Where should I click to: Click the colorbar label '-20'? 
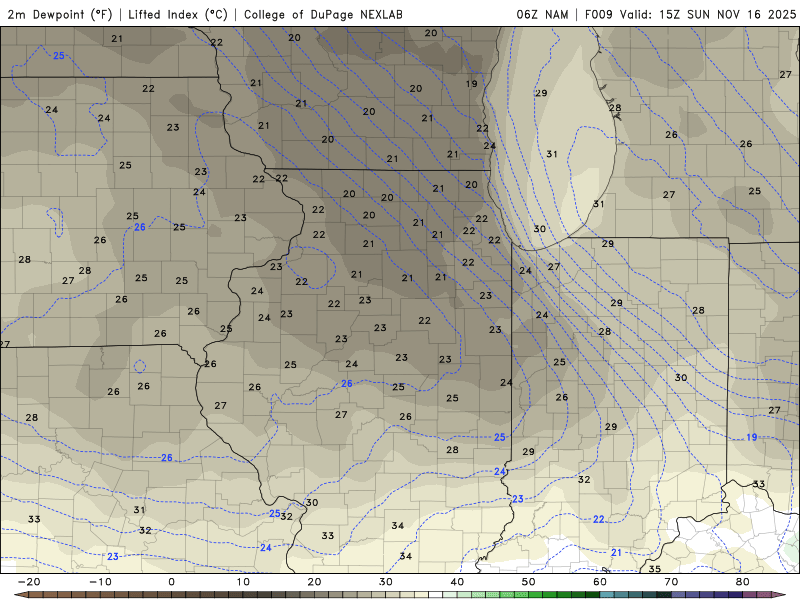click(29, 582)
